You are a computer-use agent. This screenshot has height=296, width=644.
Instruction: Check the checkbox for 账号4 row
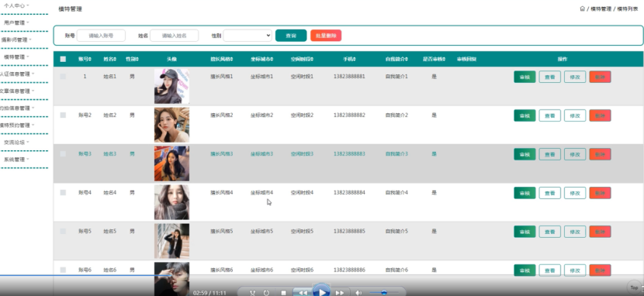[63, 192]
